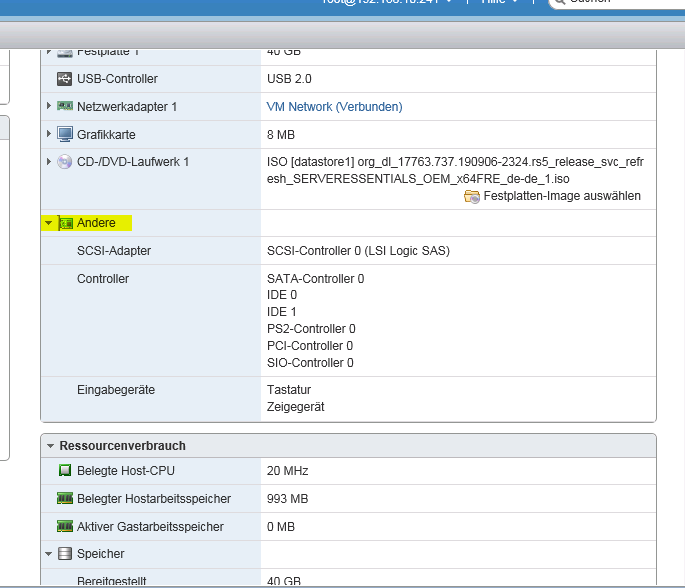Select the Belegte Host-CPU label

click(x=126, y=470)
